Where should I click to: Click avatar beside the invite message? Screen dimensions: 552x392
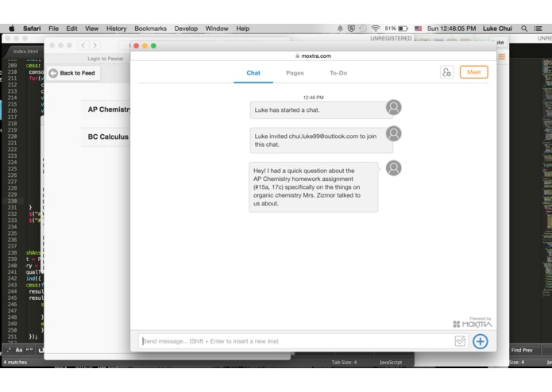[394, 133]
